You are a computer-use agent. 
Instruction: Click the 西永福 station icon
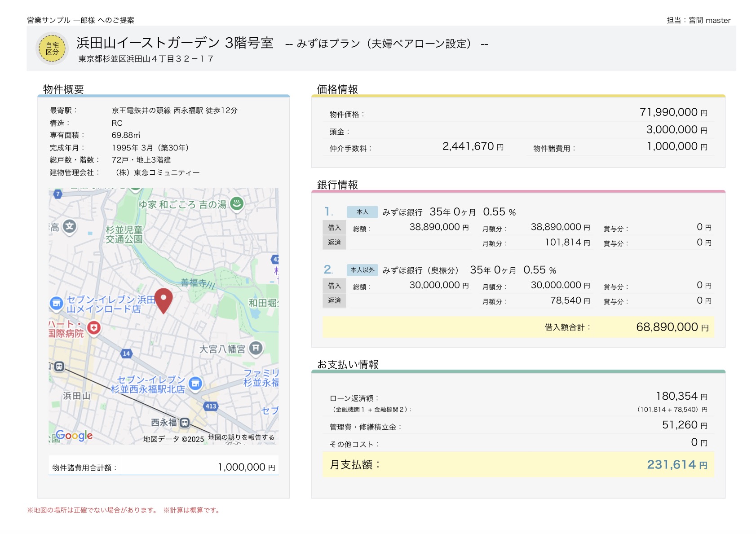(185, 423)
